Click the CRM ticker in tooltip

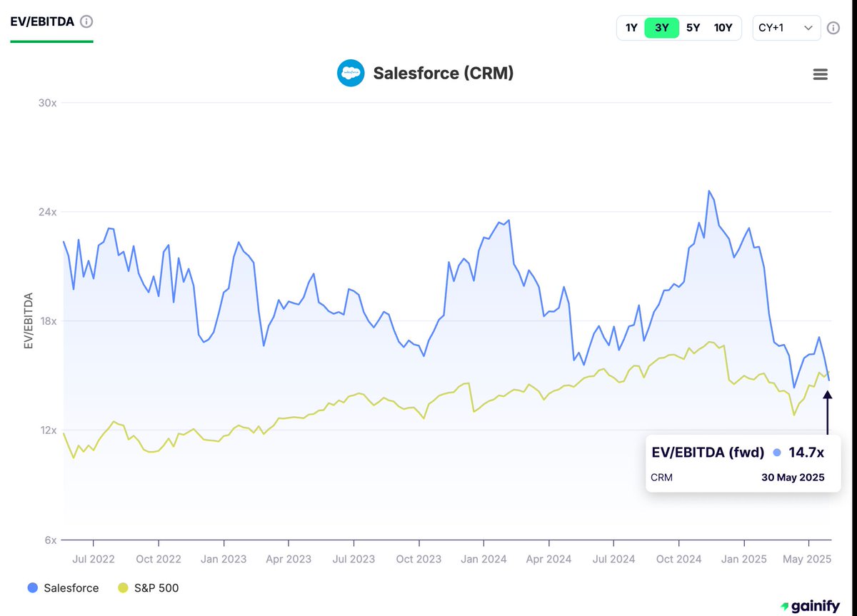662,477
